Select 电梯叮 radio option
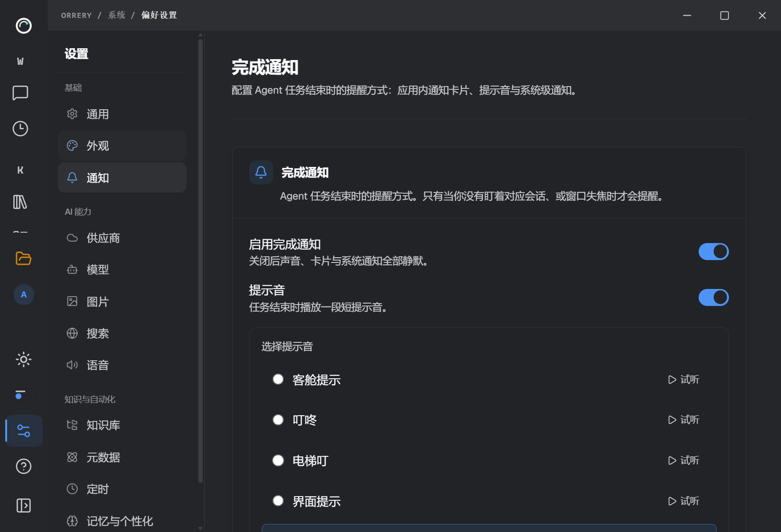The image size is (781, 532). (278, 460)
